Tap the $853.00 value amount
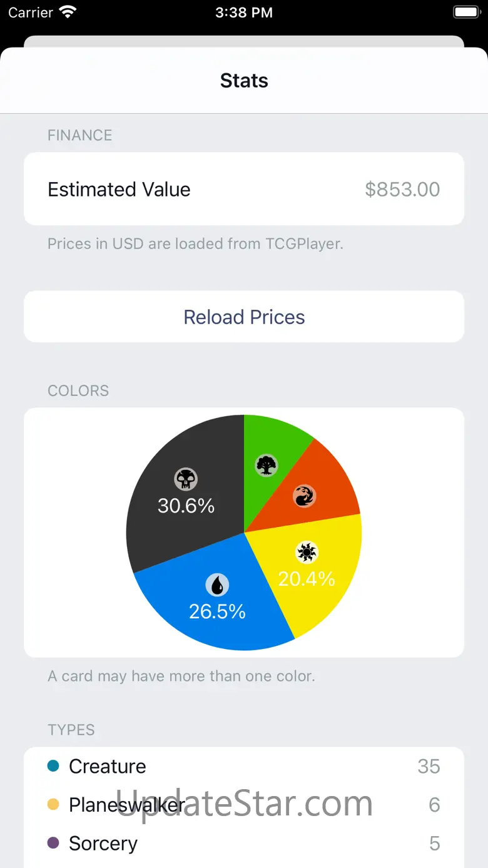The width and height of the screenshot is (488, 868). [x=402, y=189]
